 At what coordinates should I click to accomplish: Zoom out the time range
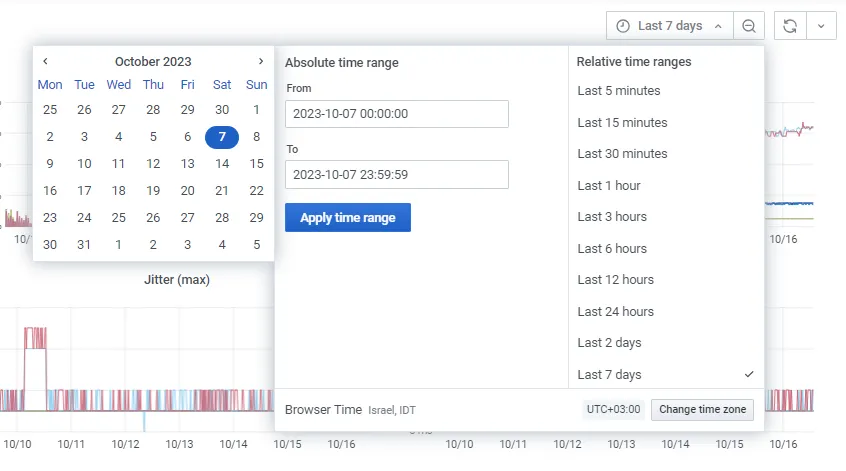[749, 26]
